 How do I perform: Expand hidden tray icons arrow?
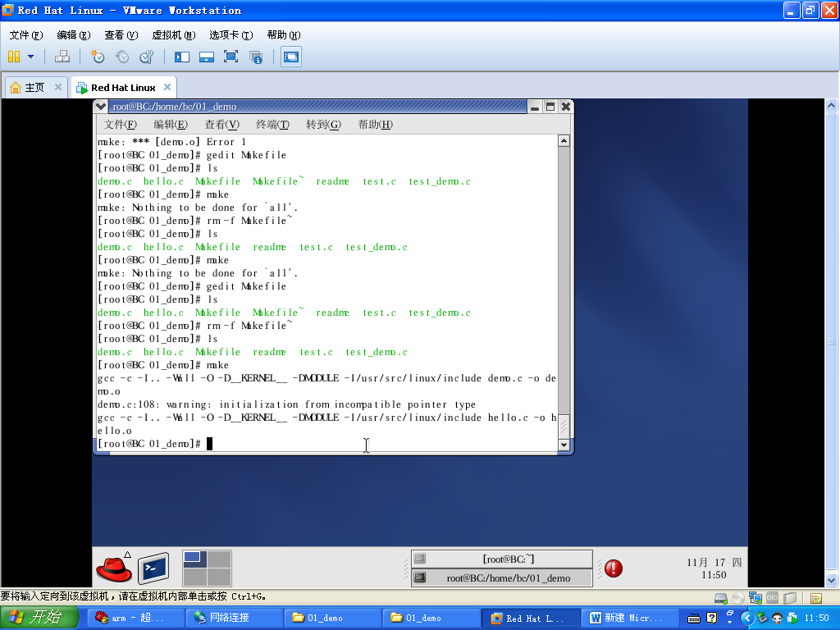(x=746, y=619)
